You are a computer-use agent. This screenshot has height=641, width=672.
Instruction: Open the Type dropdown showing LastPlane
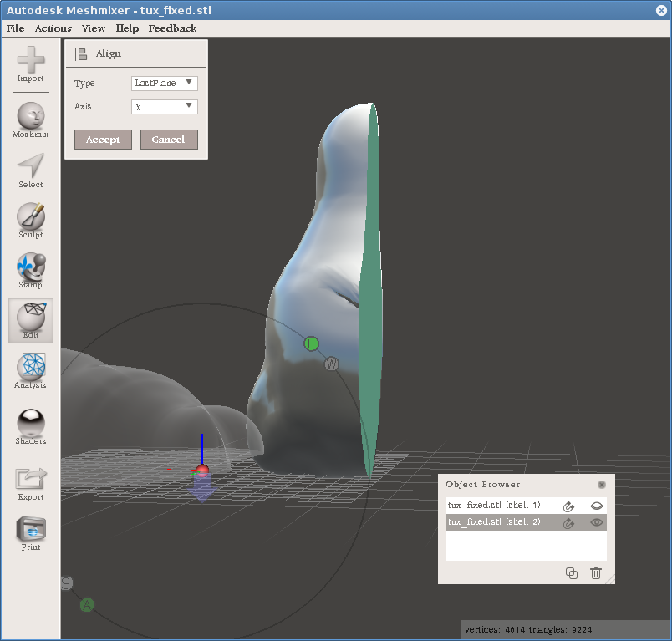pos(165,83)
